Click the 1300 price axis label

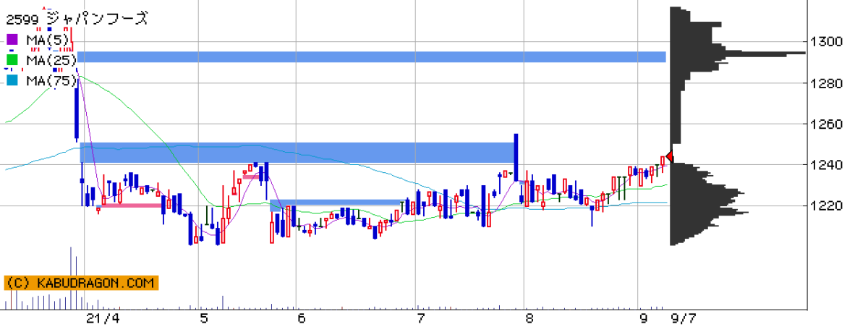[x=826, y=41]
